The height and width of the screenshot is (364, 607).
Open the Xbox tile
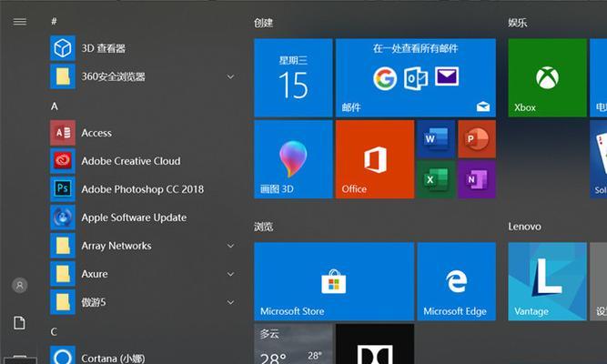[x=547, y=78]
